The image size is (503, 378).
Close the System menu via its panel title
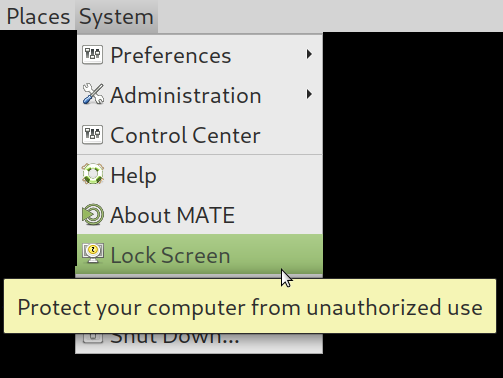click(116, 16)
